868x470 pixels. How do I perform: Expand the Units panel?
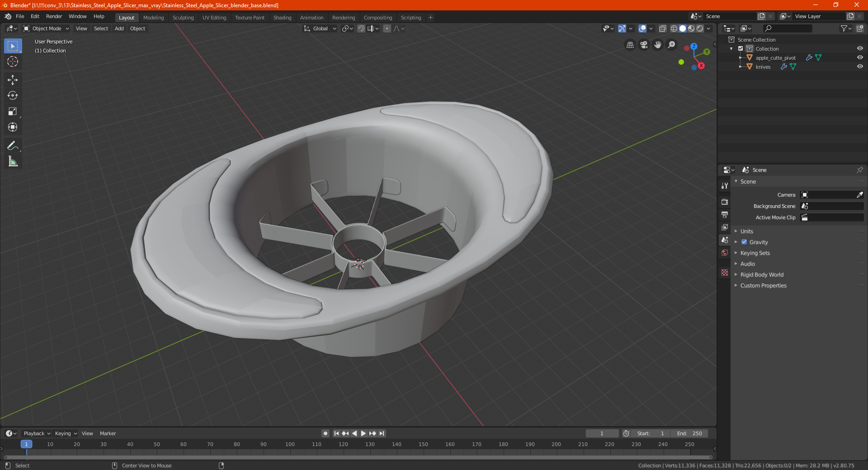[746, 231]
